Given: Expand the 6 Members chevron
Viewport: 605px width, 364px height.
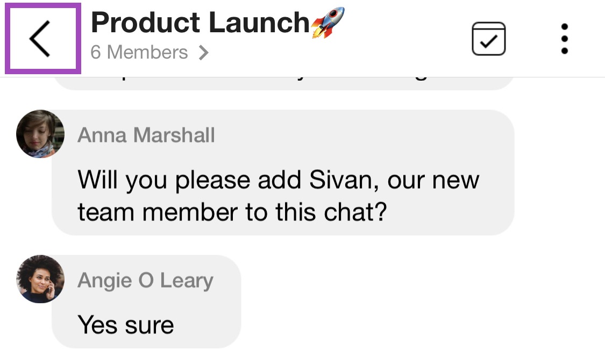Looking at the screenshot, I should point(203,53).
